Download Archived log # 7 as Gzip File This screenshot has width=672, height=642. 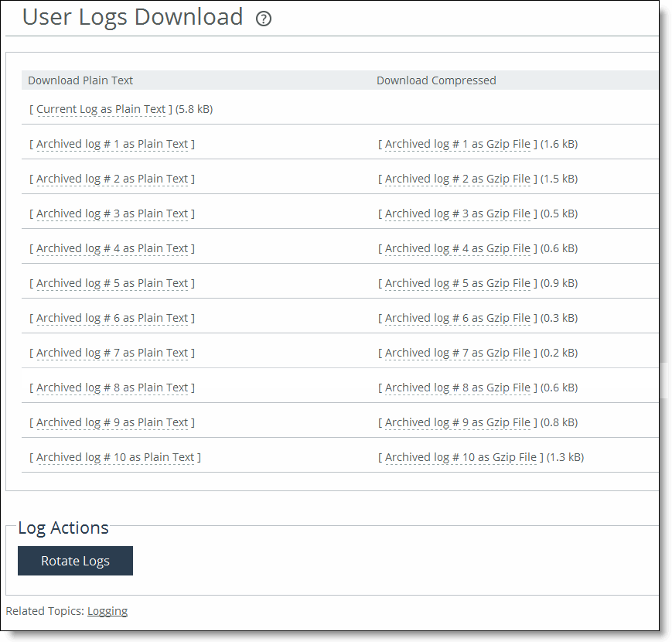pos(458,353)
